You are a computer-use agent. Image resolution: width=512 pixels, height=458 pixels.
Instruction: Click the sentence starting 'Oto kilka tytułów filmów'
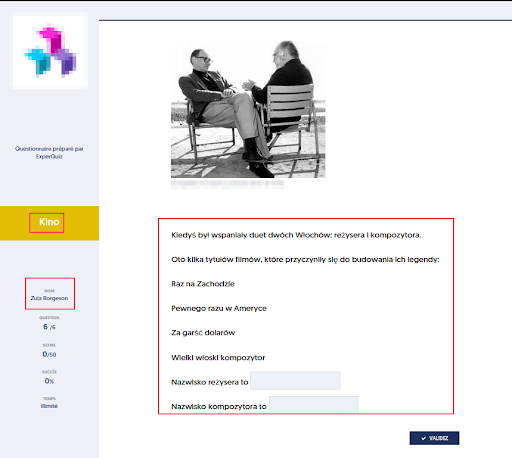pyautogui.click(x=305, y=259)
